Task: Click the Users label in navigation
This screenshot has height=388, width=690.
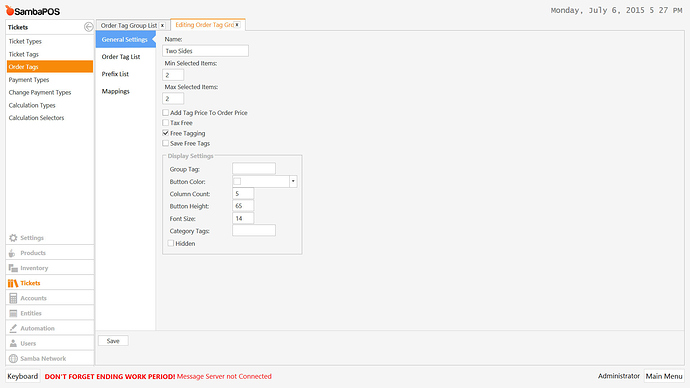Action: (28, 344)
